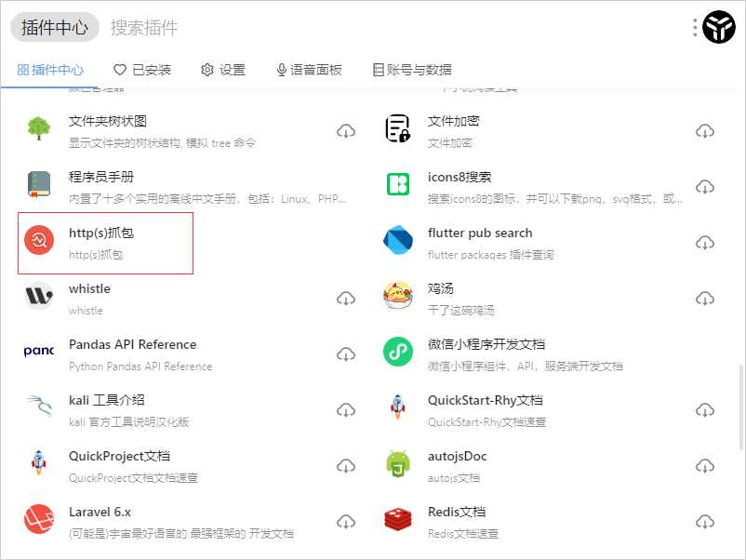Open the http(s)抓包 plugin title
The height and width of the screenshot is (560, 746).
(x=101, y=233)
